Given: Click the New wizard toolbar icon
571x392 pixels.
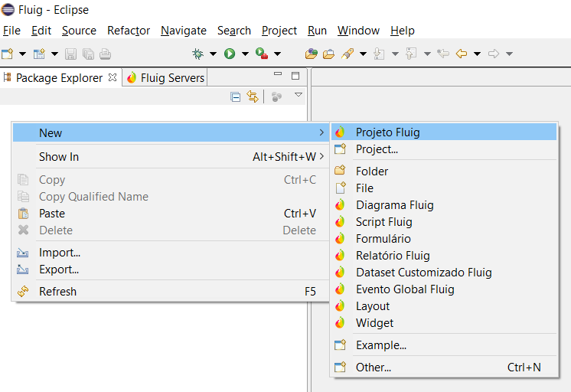Looking at the screenshot, I should (x=8, y=54).
